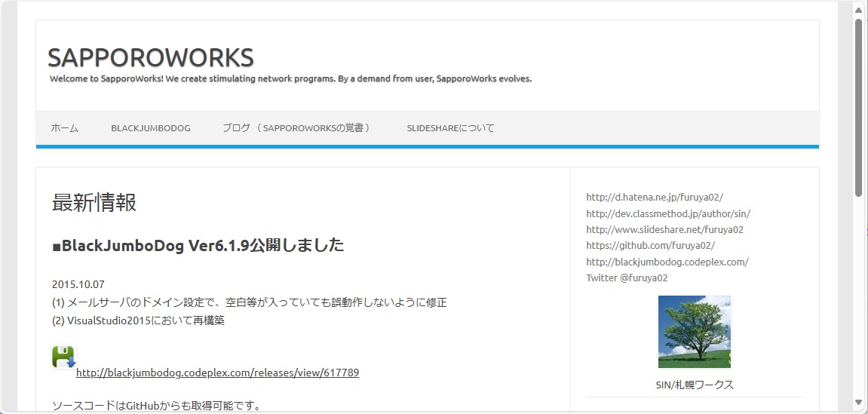Image resolution: width=868 pixels, height=414 pixels.
Task: Click the 2015.10.07 date text
Action: (x=78, y=284)
